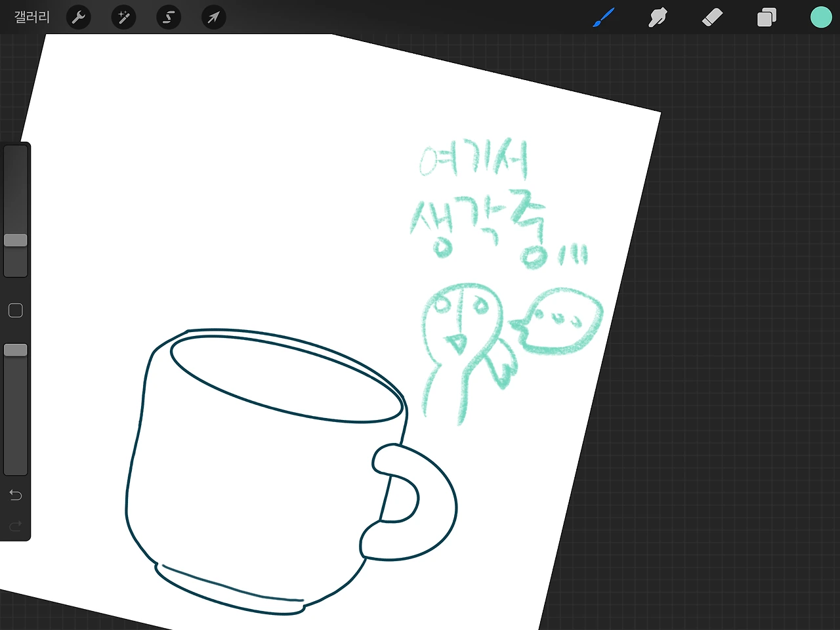Viewport: 840px width, 630px height.
Task: Select the Eraser tool
Action: pos(712,17)
